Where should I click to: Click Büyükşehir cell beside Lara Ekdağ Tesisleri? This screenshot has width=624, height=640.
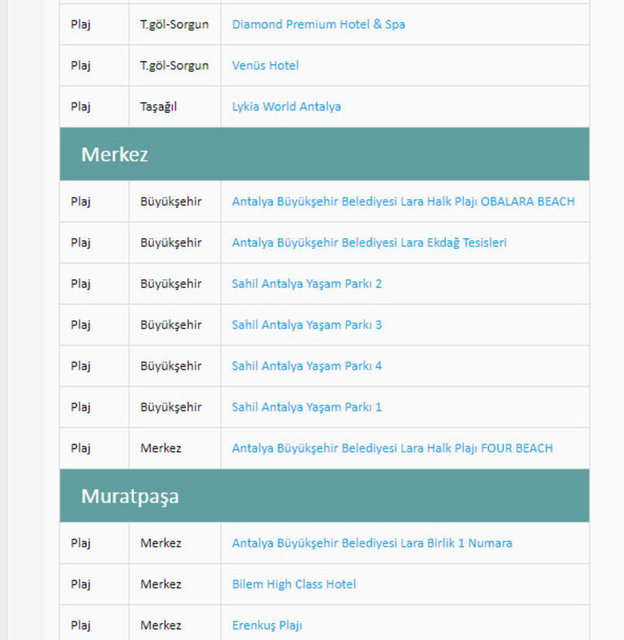click(x=170, y=242)
